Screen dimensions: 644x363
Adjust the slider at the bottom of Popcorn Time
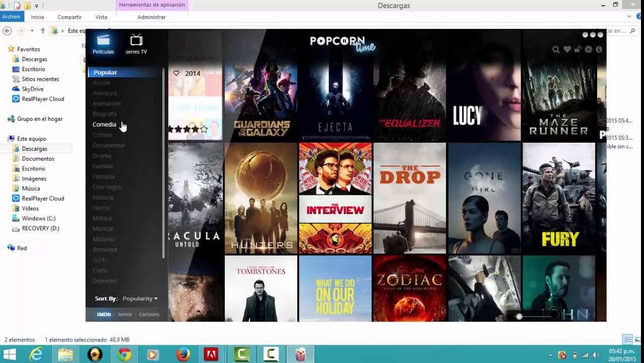click(519, 316)
